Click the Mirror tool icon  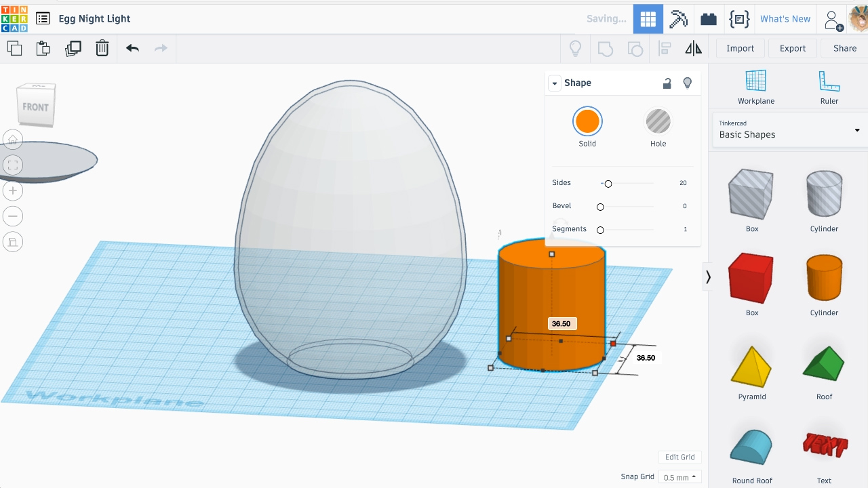(693, 48)
